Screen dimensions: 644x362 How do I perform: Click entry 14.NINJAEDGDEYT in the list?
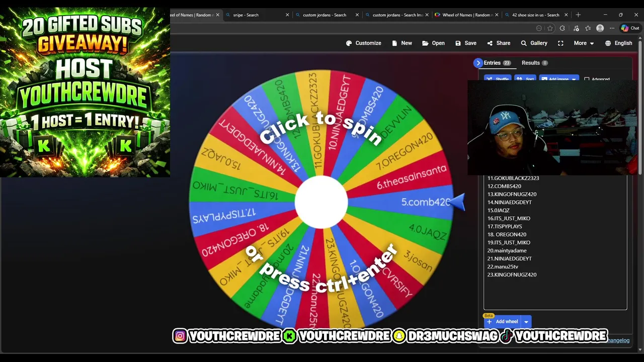pyautogui.click(x=509, y=202)
